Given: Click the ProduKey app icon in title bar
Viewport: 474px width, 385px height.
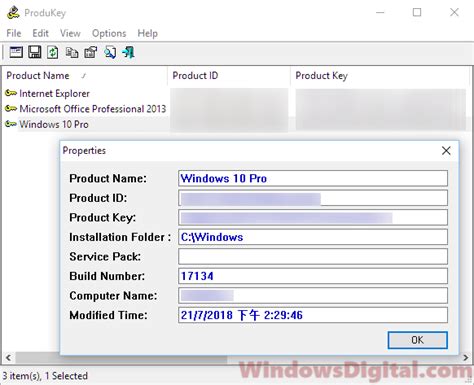Looking at the screenshot, I should pyautogui.click(x=13, y=13).
